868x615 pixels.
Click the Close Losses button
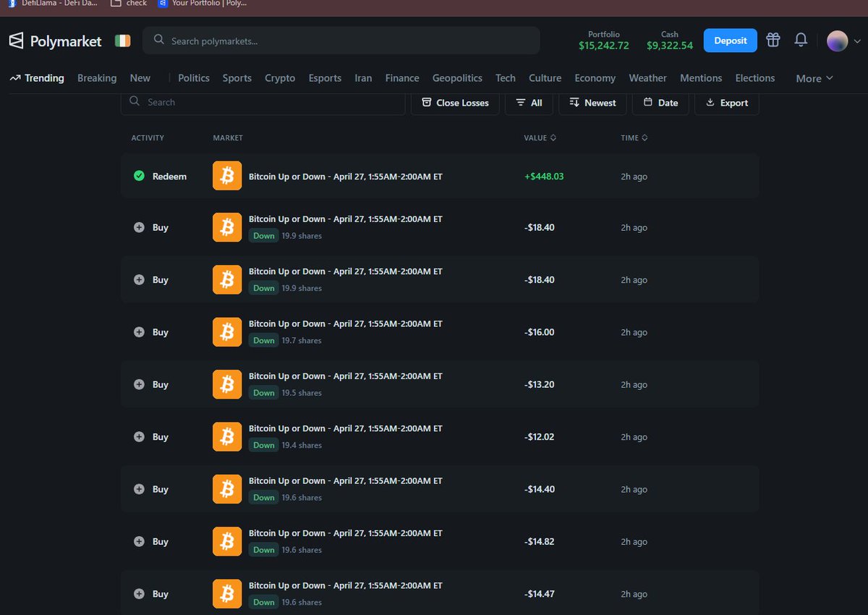pos(455,103)
